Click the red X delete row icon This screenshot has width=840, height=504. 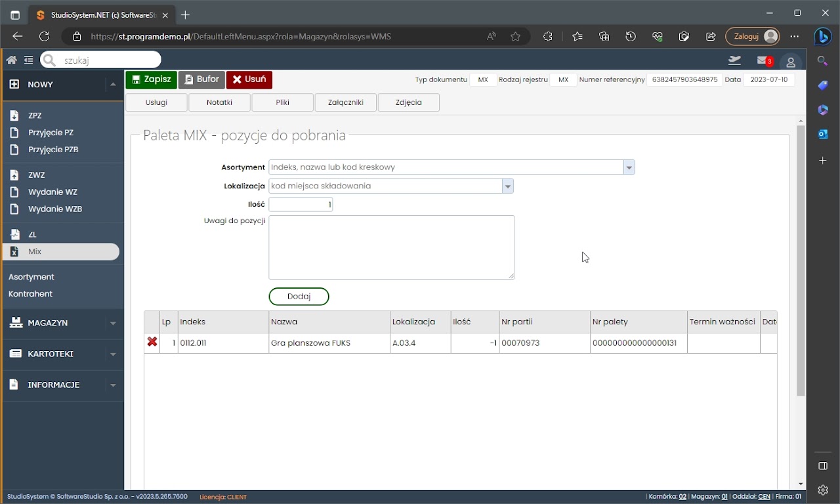point(152,342)
